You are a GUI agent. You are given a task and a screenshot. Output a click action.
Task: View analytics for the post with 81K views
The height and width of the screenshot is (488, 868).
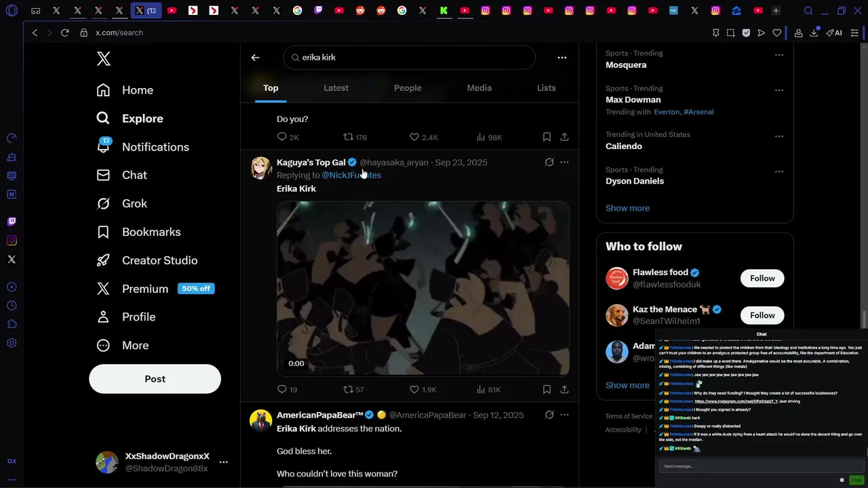click(488, 389)
